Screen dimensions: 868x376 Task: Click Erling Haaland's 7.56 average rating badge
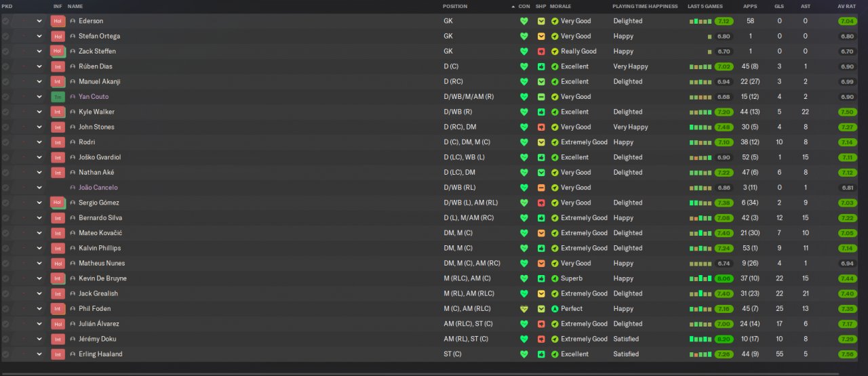pyautogui.click(x=847, y=354)
